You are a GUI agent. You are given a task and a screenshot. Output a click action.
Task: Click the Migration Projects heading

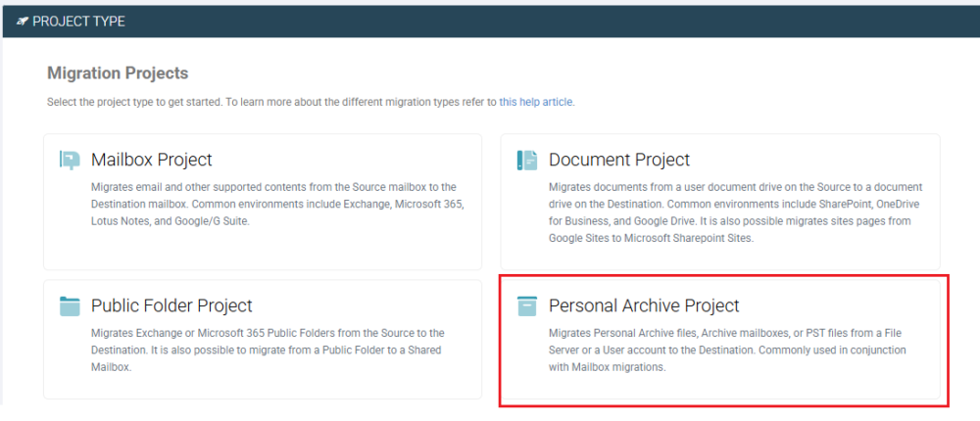coord(118,73)
